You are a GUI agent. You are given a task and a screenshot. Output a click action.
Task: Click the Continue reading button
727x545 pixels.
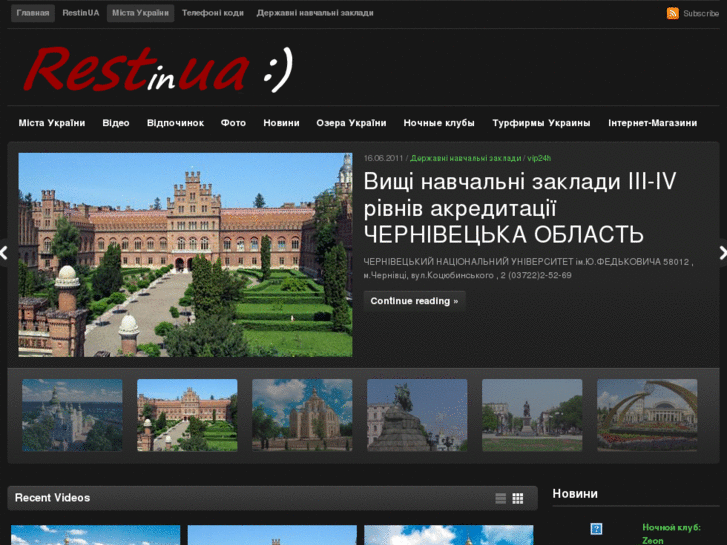[415, 301]
